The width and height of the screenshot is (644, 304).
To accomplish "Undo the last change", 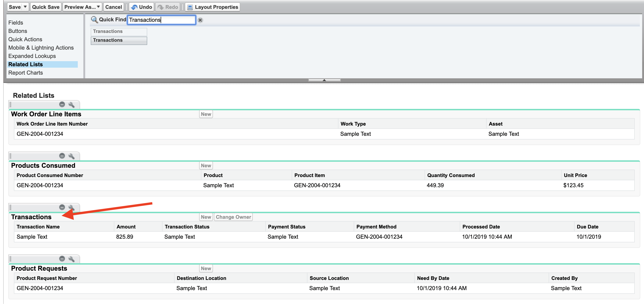I will pyautogui.click(x=141, y=7).
